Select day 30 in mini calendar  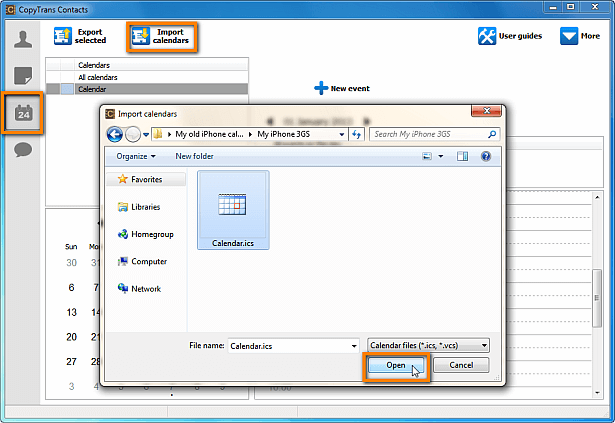tap(71, 263)
